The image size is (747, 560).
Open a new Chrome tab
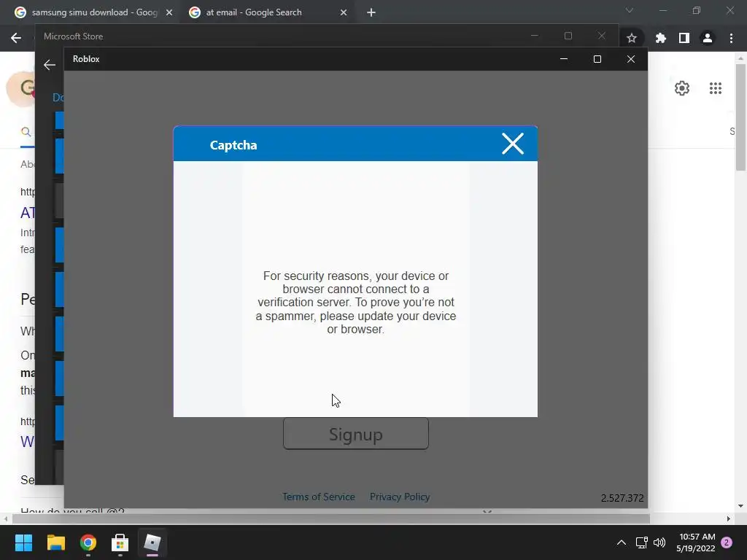coord(371,13)
